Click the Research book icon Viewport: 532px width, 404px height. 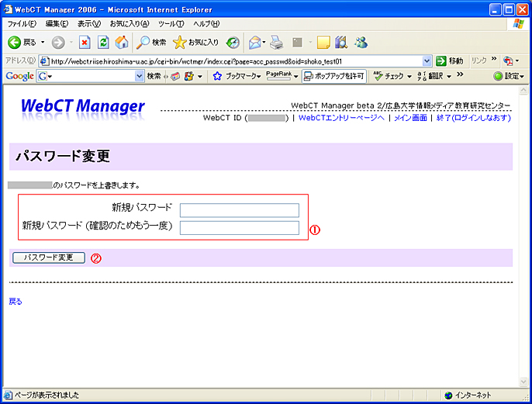[x=341, y=43]
